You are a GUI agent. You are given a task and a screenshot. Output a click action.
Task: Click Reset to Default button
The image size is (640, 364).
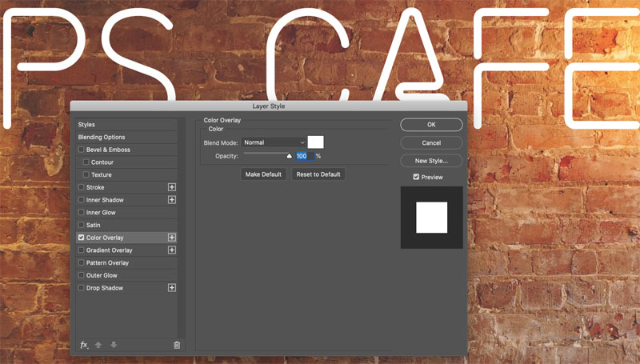tap(318, 174)
